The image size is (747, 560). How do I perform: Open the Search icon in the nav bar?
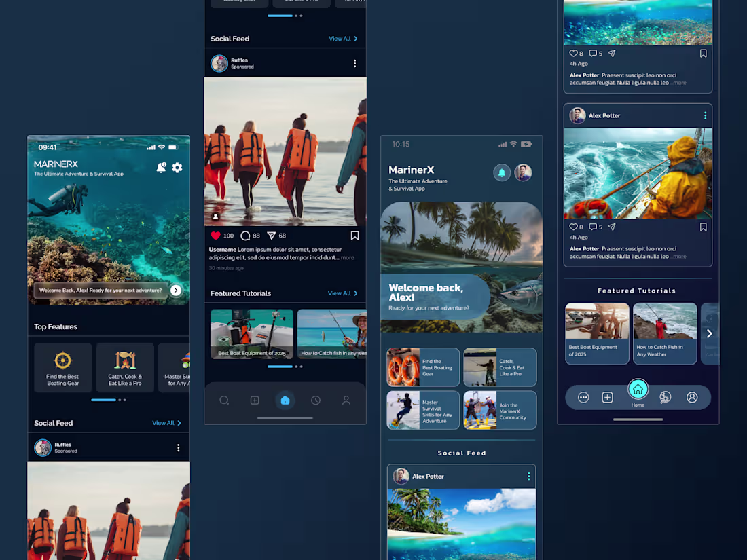(x=224, y=400)
